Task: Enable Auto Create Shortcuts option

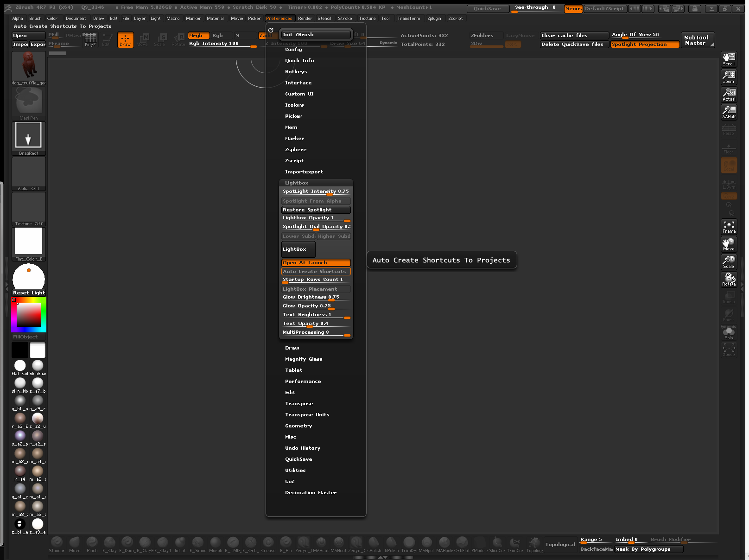Action: (x=316, y=272)
